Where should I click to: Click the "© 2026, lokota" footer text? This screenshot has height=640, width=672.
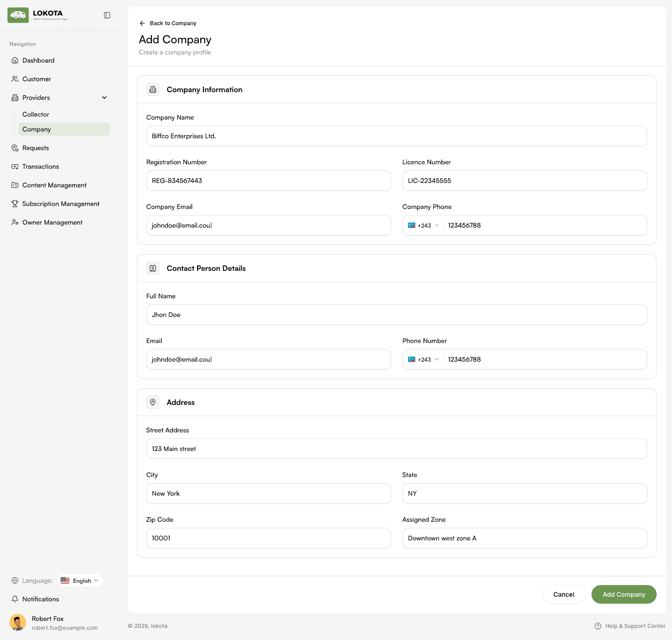(x=148, y=626)
